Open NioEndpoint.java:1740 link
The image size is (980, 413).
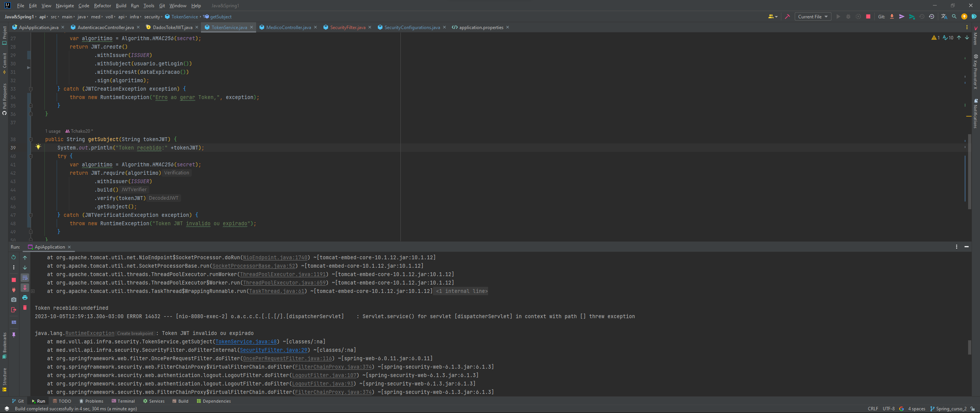pos(275,257)
